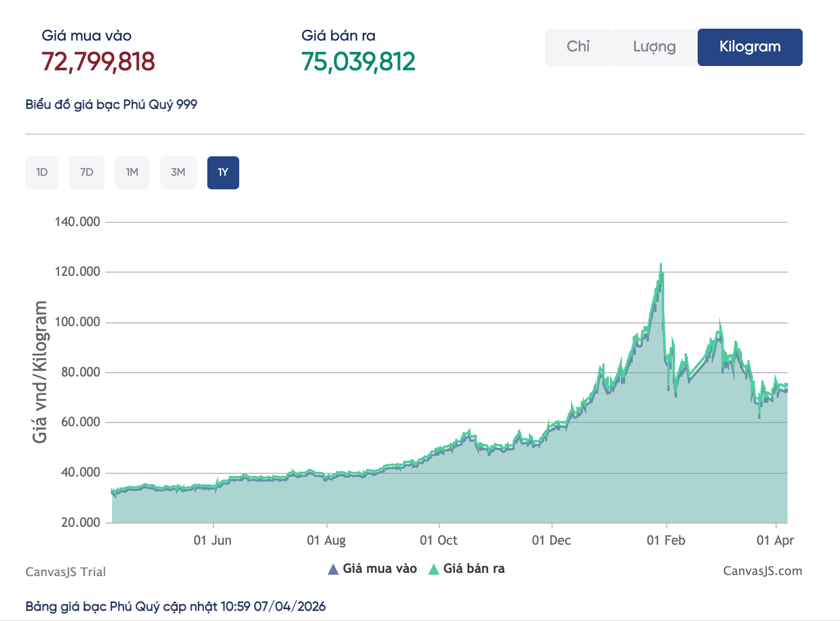Choose the Kilogram unit button
This screenshot has width=840, height=621.
click(750, 47)
